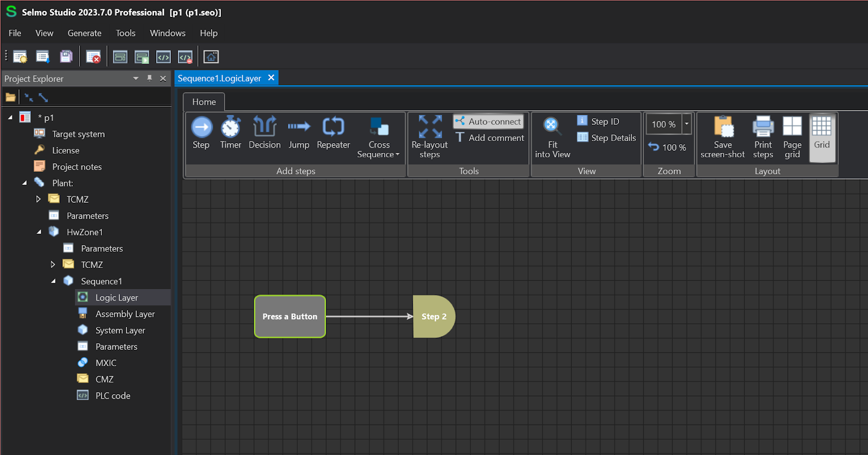The height and width of the screenshot is (455, 868).
Task: Select Logic Layer tree item
Action: coord(117,297)
